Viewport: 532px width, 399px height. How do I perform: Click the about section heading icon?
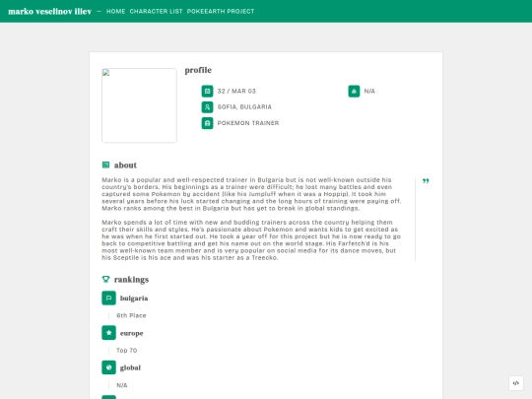pos(105,165)
